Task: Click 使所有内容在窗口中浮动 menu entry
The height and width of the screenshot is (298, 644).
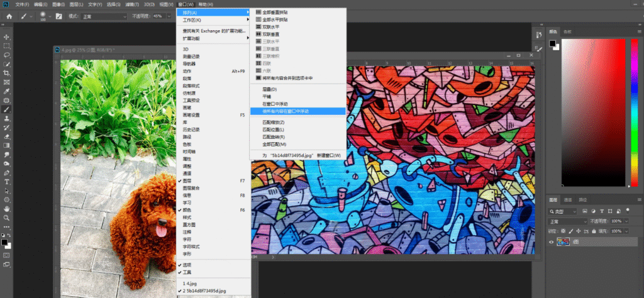Action: click(297, 111)
